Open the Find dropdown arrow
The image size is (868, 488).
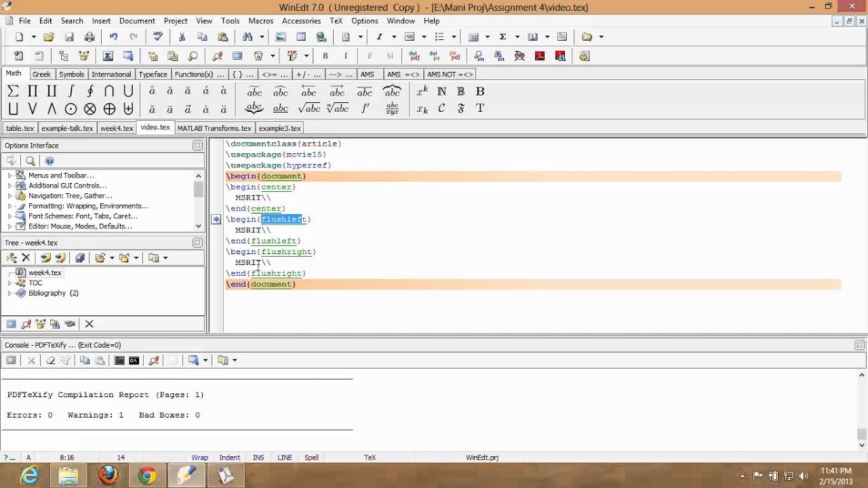263,37
